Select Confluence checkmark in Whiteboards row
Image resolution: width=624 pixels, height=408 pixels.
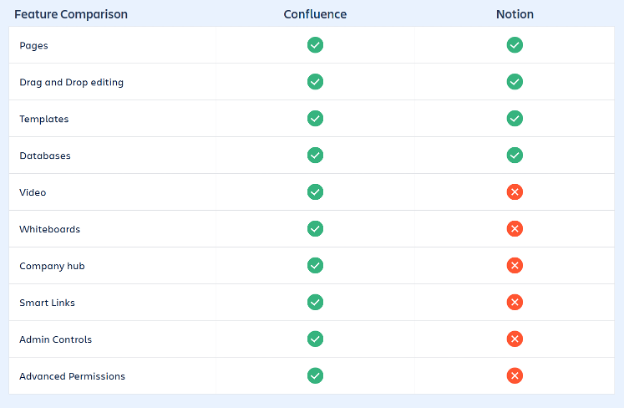315,228
